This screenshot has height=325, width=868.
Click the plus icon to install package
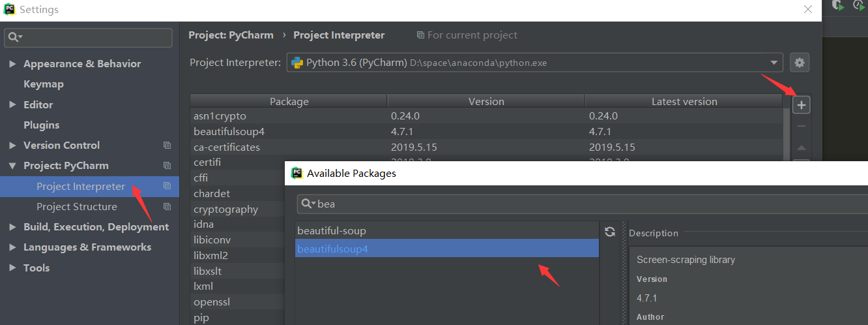(801, 104)
